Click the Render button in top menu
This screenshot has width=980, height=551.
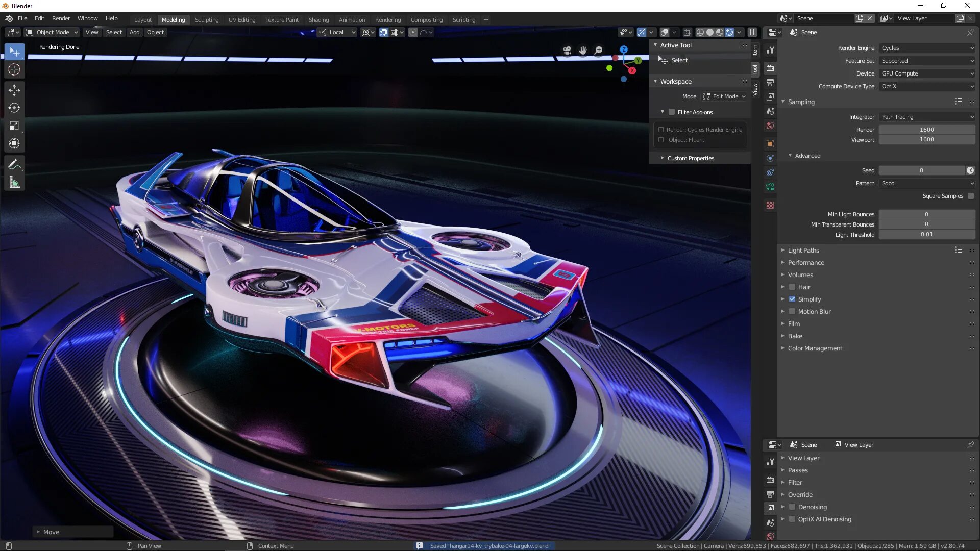click(61, 18)
